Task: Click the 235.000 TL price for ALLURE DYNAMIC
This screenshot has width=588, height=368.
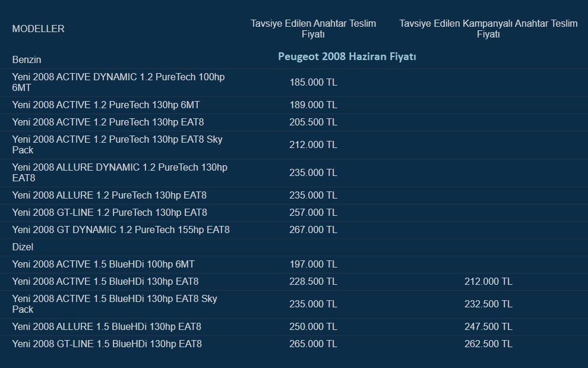Action: (313, 172)
